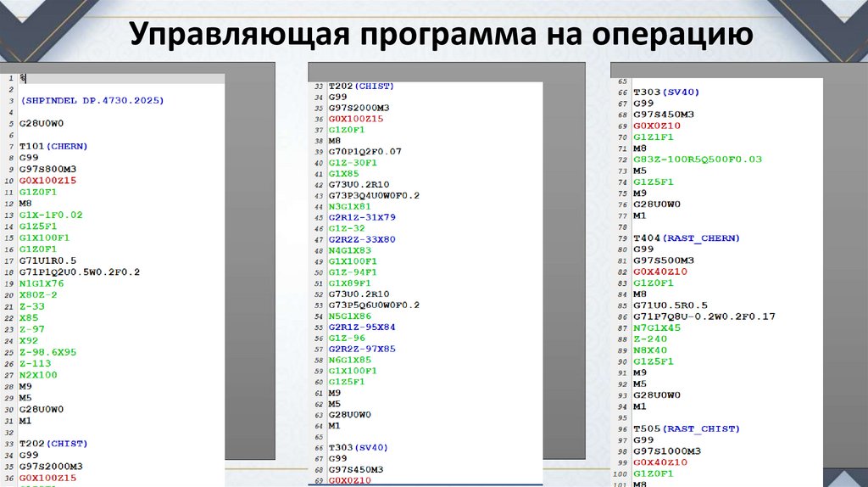The width and height of the screenshot is (868, 487).
Task: Click the block N4G1X83
Action: (350, 250)
